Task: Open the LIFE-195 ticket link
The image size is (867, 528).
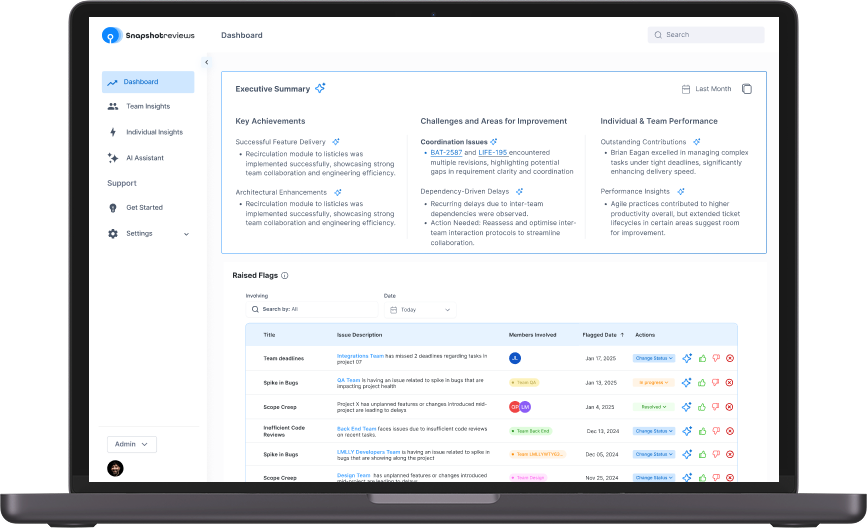Action: click(x=493, y=153)
